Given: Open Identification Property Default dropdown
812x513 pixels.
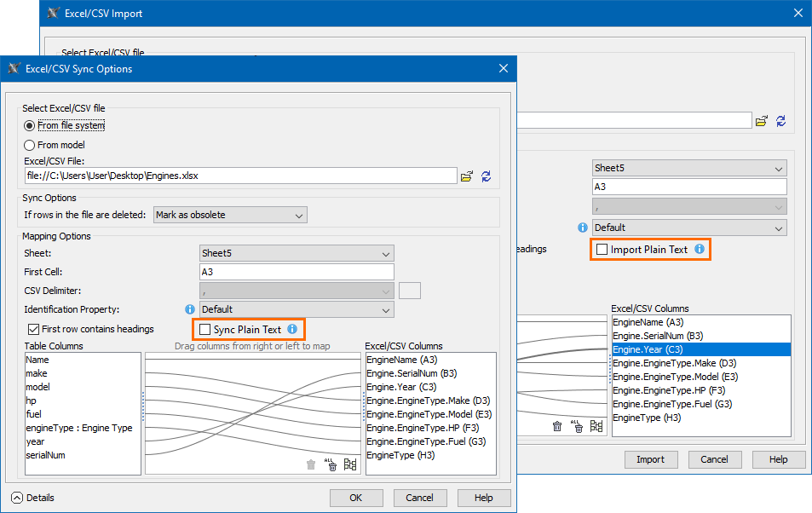Looking at the screenshot, I should pos(297,309).
